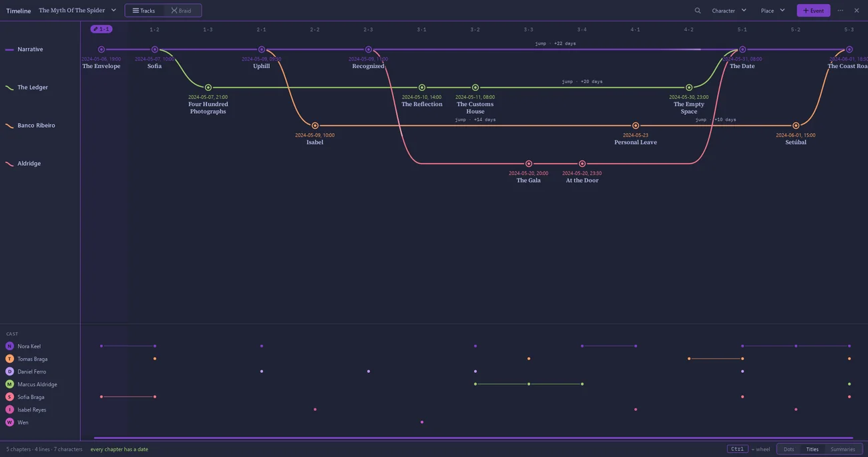Click The Empty Space event node
868x457 pixels.
tap(689, 88)
